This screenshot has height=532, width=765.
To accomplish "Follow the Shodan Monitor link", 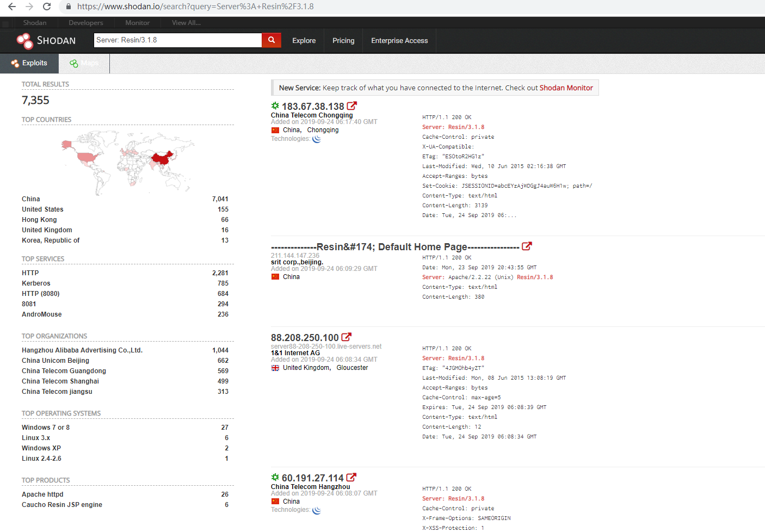I will pyautogui.click(x=566, y=88).
